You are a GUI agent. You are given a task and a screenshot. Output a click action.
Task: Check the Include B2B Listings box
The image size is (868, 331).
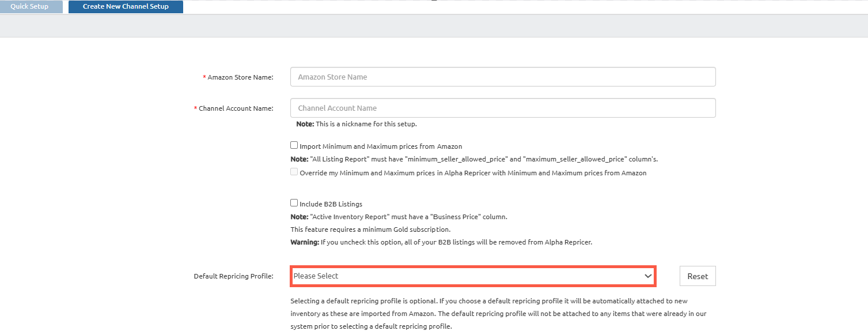point(294,203)
